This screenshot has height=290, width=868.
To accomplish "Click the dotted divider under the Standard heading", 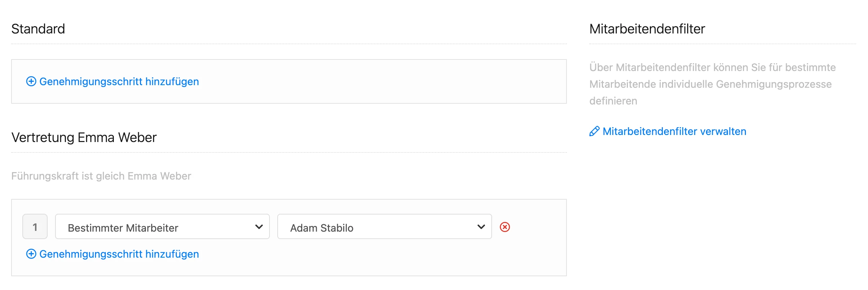I will [x=289, y=44].
